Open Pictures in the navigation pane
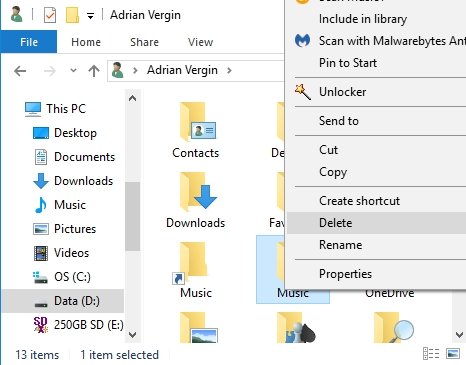Image resolution: width=466 pixels, height=365 pixels. click(65, 229)
